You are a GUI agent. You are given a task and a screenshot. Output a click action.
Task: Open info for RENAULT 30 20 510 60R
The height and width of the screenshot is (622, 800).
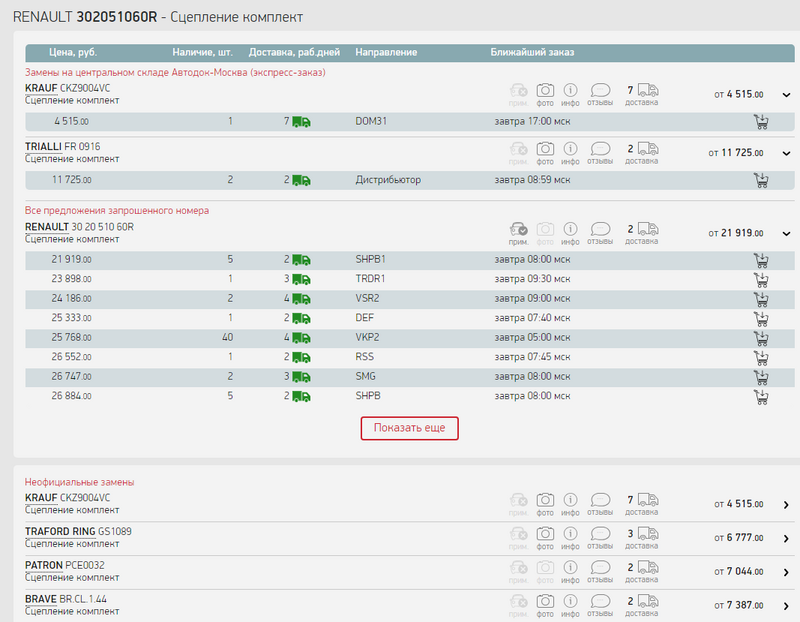click(x=570, y=233)
